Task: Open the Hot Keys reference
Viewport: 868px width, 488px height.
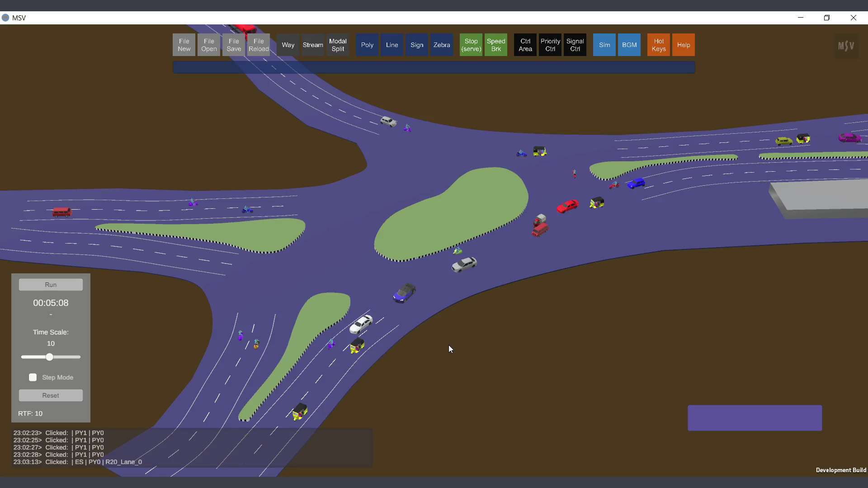Action: point(659,45)
